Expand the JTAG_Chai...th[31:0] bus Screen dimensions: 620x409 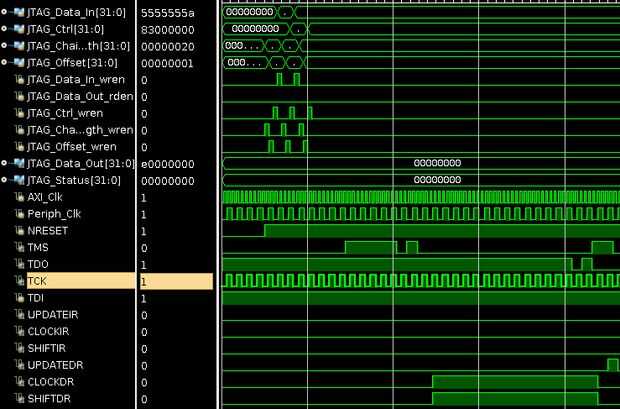point(4,45)
